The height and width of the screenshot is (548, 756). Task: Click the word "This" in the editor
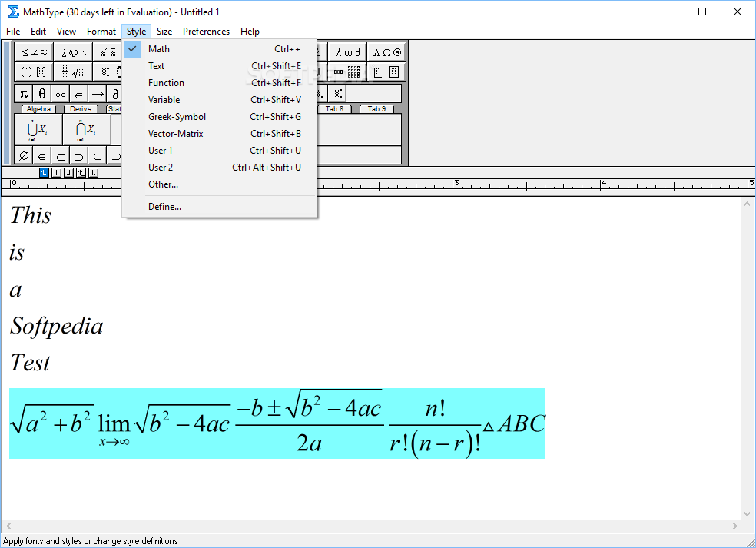point(31,215)
